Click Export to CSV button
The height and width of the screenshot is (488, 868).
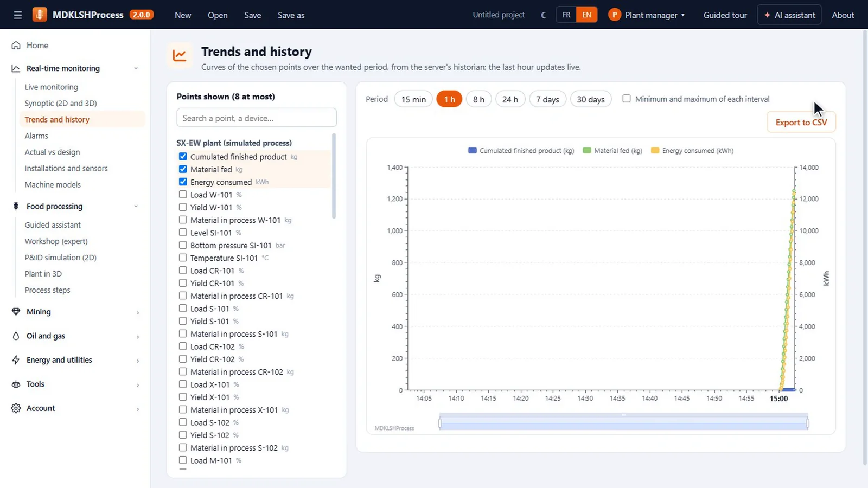tap(801, 122)
